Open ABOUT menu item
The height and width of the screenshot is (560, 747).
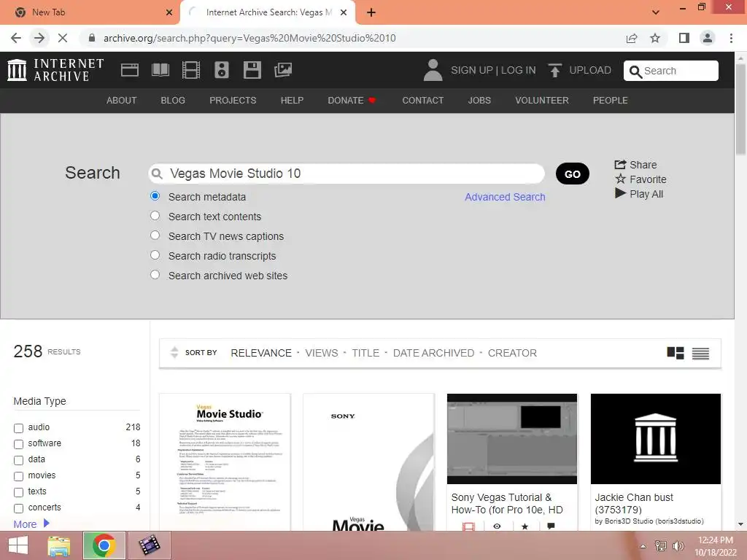click(122, 101)
